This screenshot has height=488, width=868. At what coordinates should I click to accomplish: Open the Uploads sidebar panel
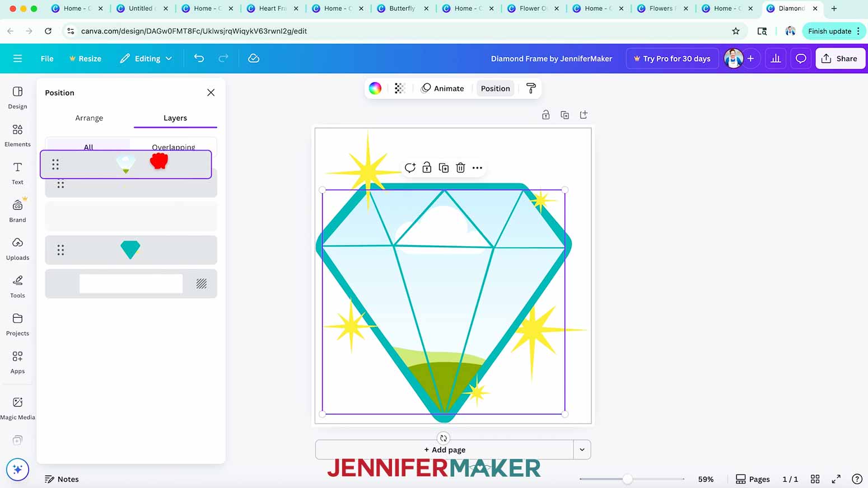pos(17,249)
